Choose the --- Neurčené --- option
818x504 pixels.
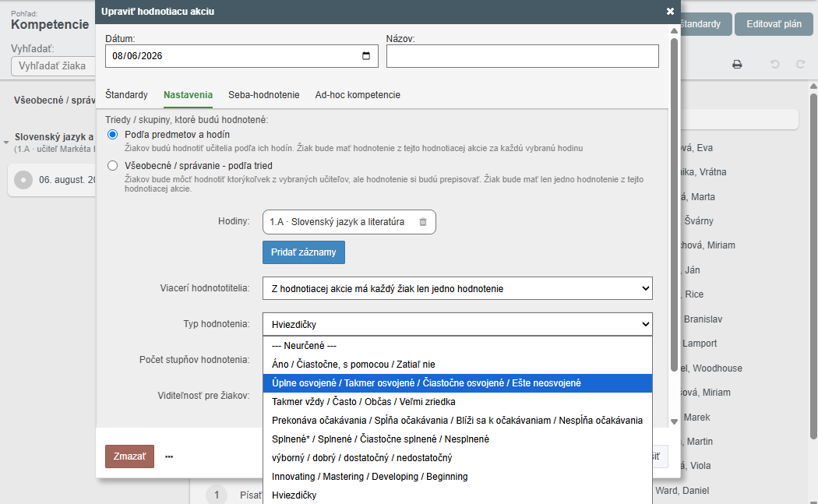click(457, 345)
